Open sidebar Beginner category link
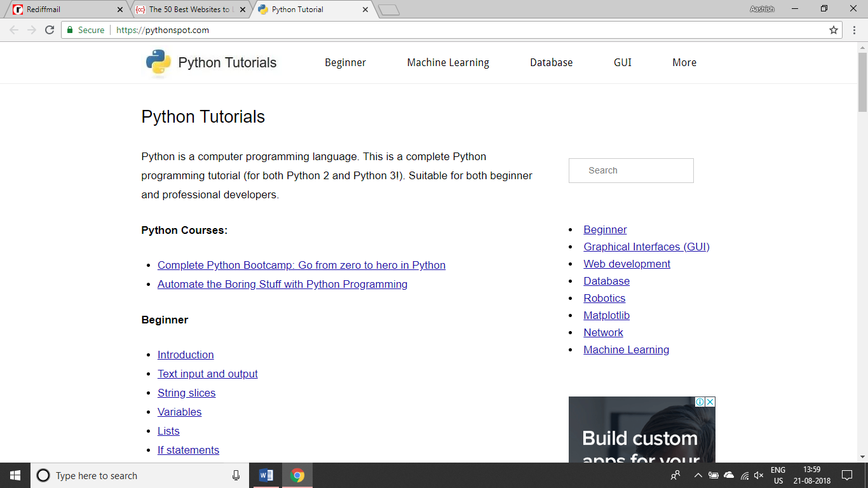 (605, 229)
